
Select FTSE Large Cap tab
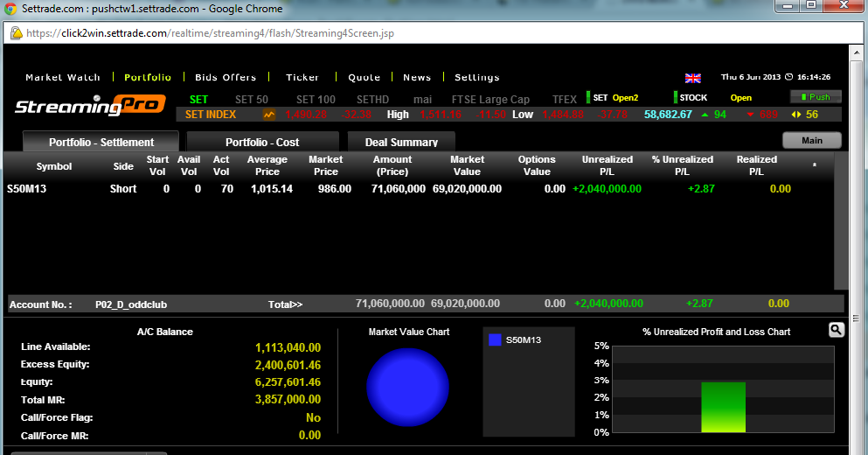coord(490,99)
